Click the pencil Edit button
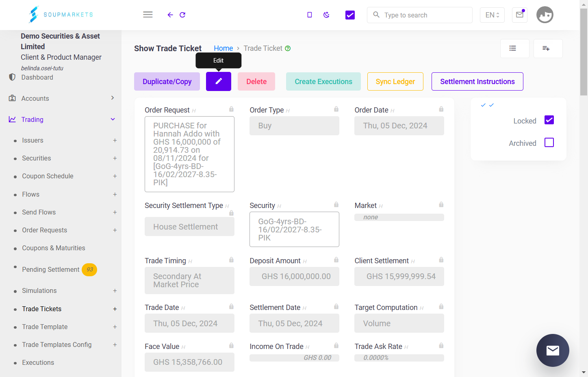Image resolution: width=588 pixels, height=377 pixels. click(x=219, y=81)
